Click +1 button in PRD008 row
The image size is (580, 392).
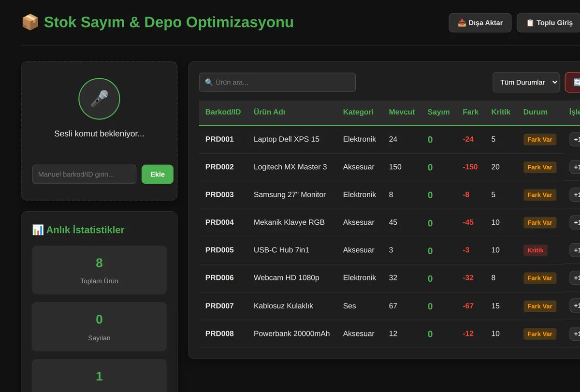(575, 334)
